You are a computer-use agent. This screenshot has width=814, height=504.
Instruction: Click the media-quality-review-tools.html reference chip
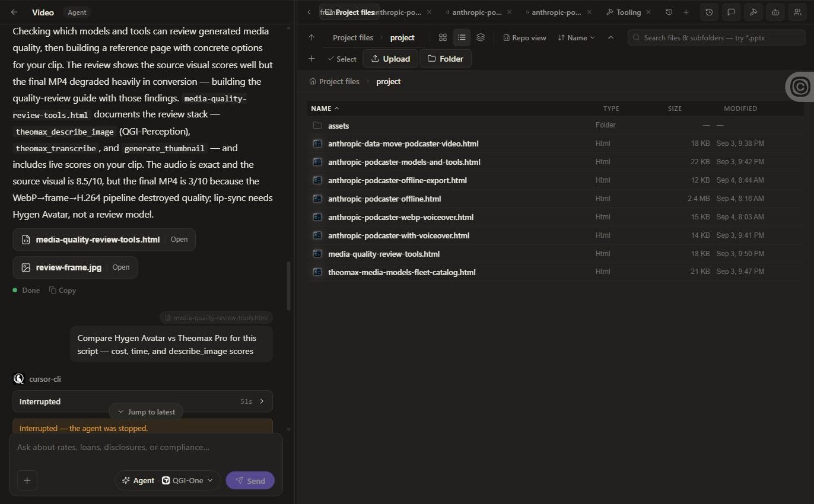coord(217,318)
